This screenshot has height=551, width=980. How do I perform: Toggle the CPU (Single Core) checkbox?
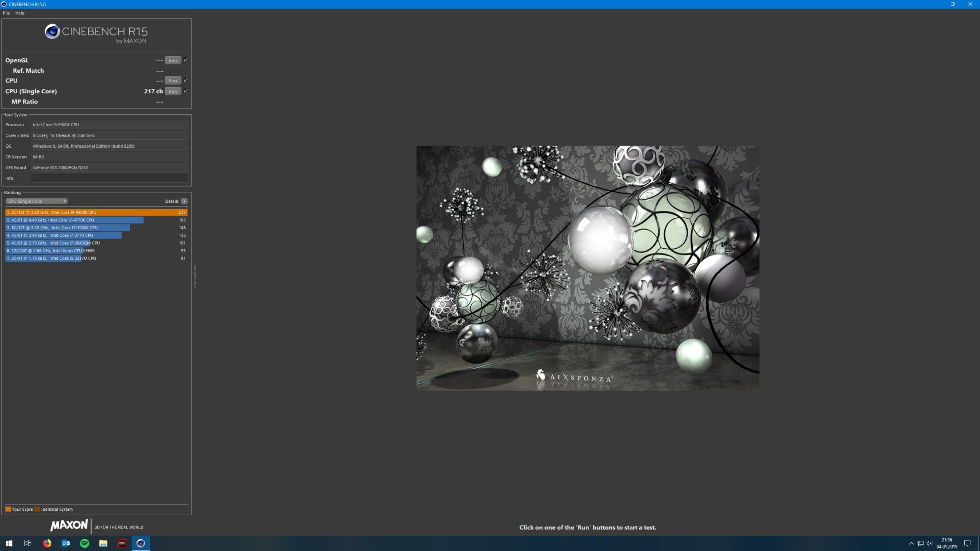click(186, 90)
